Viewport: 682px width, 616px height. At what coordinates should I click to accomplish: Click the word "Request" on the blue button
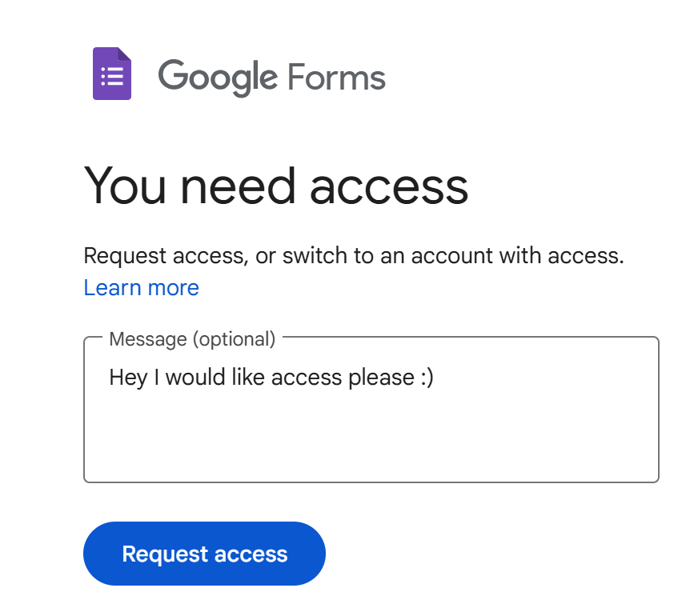(165, 554)
